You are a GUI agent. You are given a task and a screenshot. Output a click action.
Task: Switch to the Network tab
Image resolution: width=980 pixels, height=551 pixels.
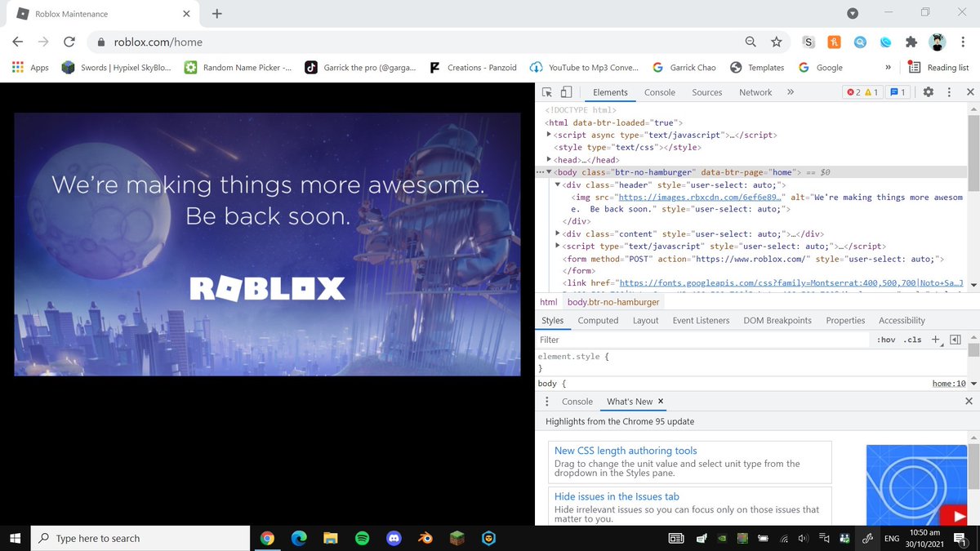pos(755,92)
